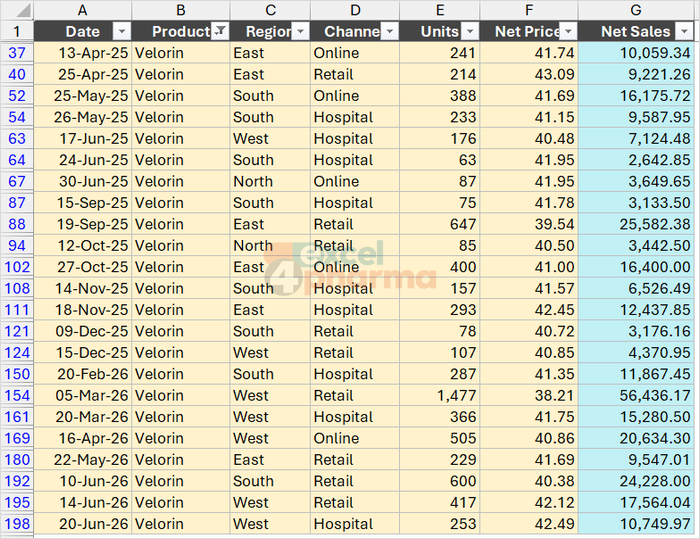Screen dimensions: 700x539
Task: Click Retail channel cell in row 88
Action: tap(355, 224)
